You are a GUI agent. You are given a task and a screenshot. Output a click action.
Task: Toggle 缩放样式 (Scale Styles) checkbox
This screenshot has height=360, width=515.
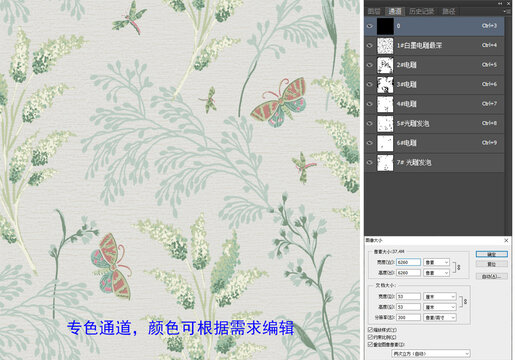[x=370, y=330]
